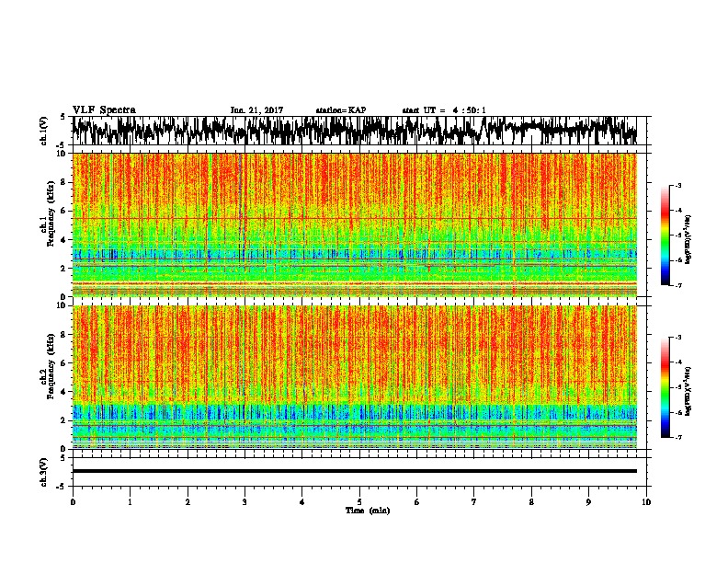Click the time axis tick label '6'

coord(417,502)
